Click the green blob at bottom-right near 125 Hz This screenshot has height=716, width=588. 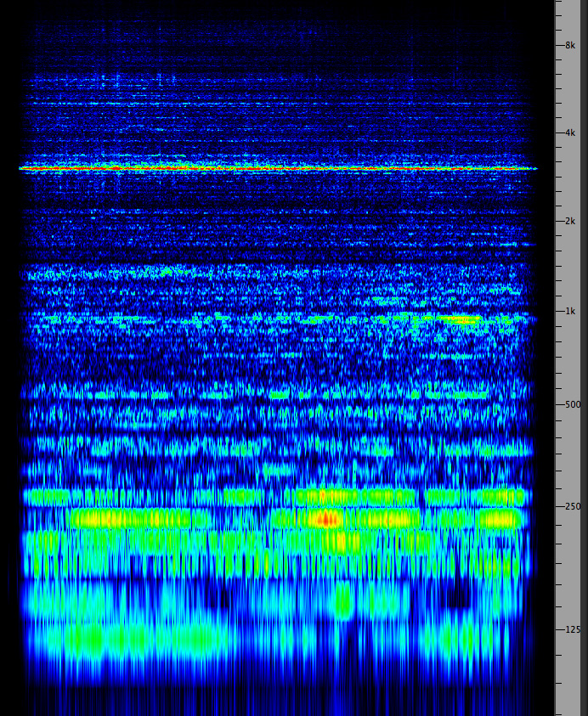click(x=463, y=637)
